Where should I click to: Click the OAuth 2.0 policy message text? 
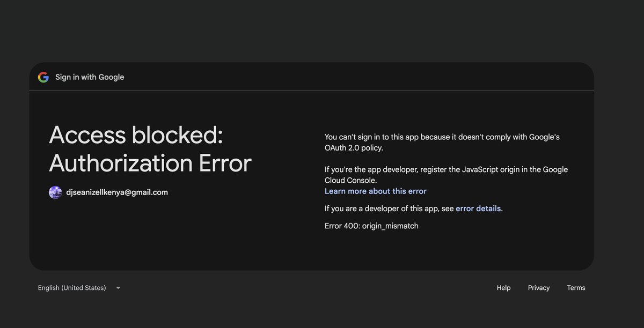[442, 142]
